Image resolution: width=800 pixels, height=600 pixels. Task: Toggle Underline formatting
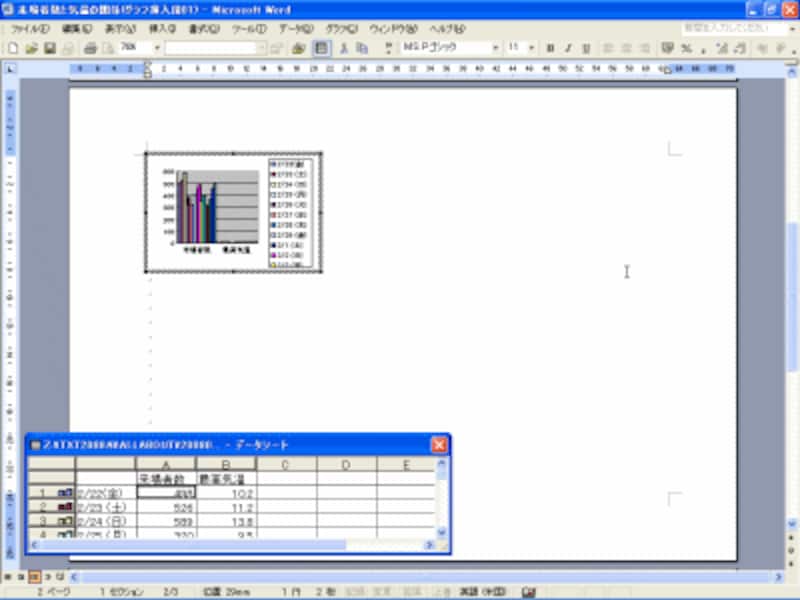(583, 48)
